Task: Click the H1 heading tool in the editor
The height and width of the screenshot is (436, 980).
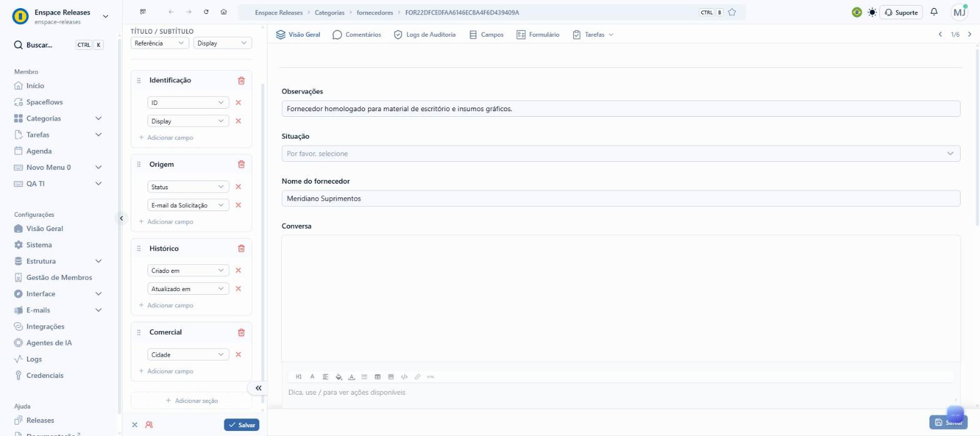Action: point(299,377)
